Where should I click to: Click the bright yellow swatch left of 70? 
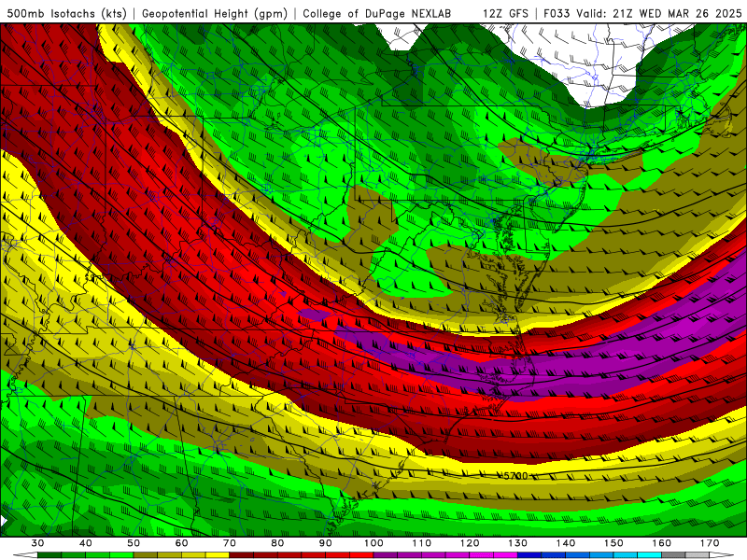pos(218,555)
